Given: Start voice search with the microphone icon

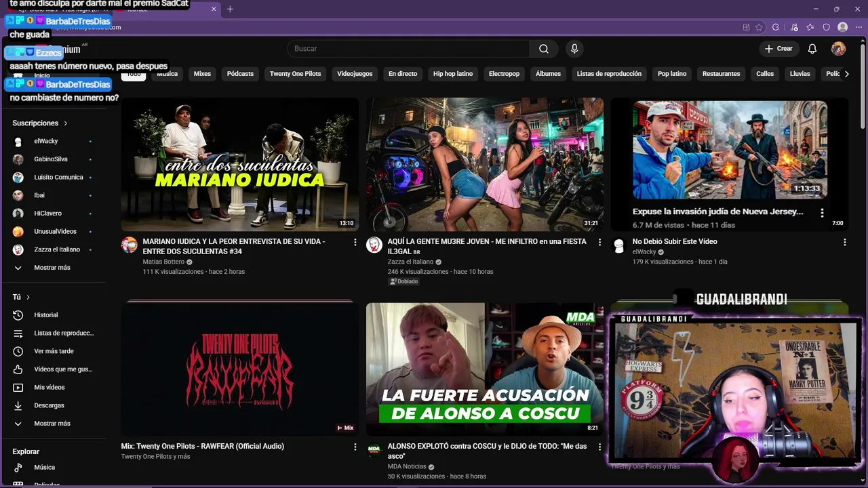Looking at the screenshot, I should pos(574,49).
